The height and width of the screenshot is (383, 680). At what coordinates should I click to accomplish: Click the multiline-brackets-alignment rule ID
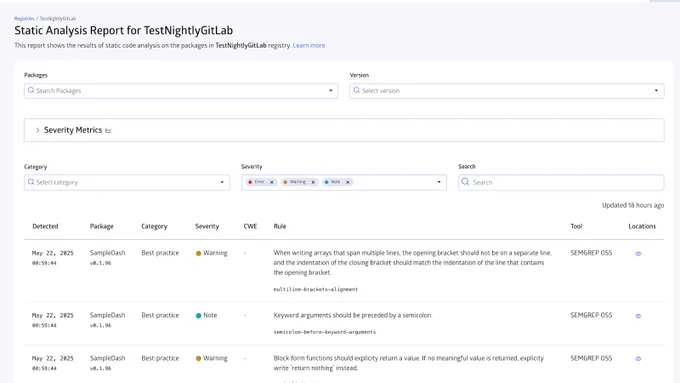(315, 289)
